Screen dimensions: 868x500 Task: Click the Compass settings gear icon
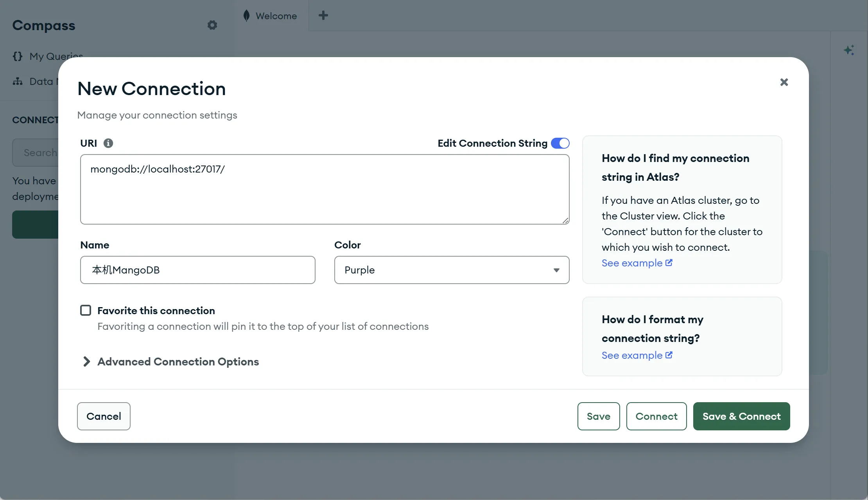[212, 25]
